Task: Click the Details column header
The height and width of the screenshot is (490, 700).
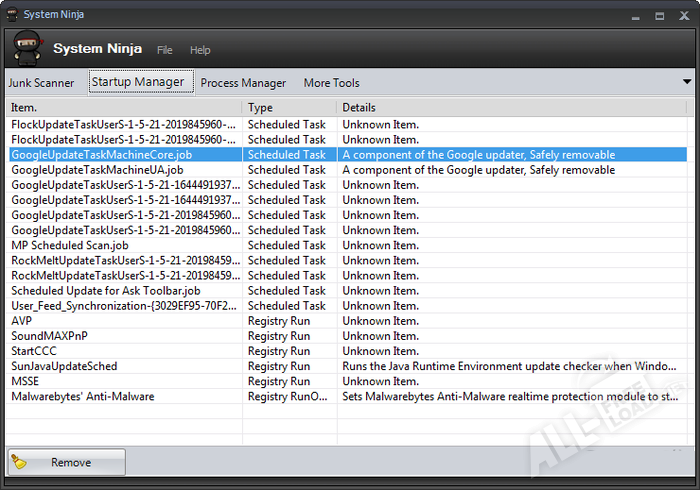Action: [x=510, y=107]
